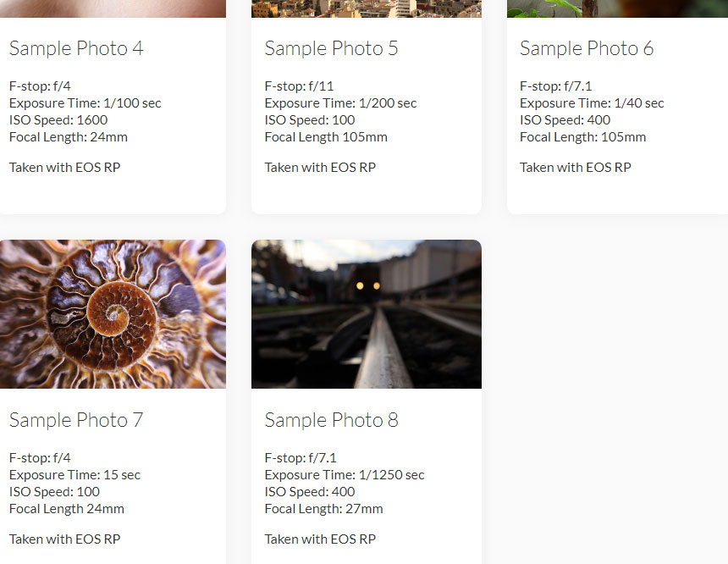
Task: Open the Sample Photo 5 title link
Action: pos(332,48)
